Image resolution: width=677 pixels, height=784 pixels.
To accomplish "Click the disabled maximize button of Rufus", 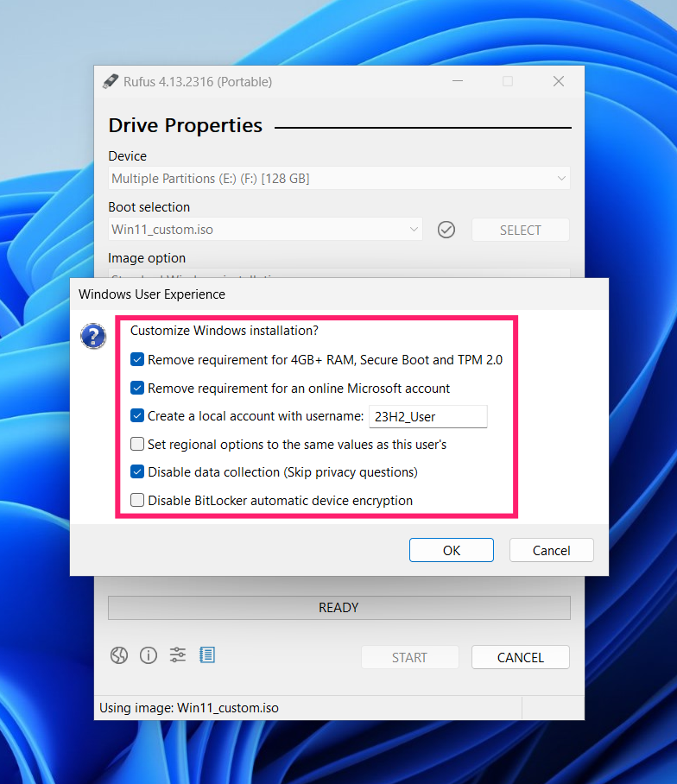I will (508, 81).
